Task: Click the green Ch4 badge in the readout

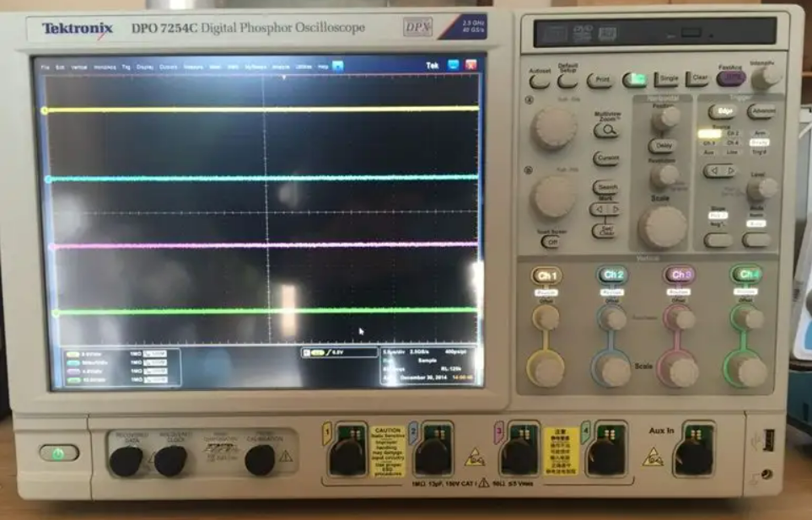Action: [73, 380]
